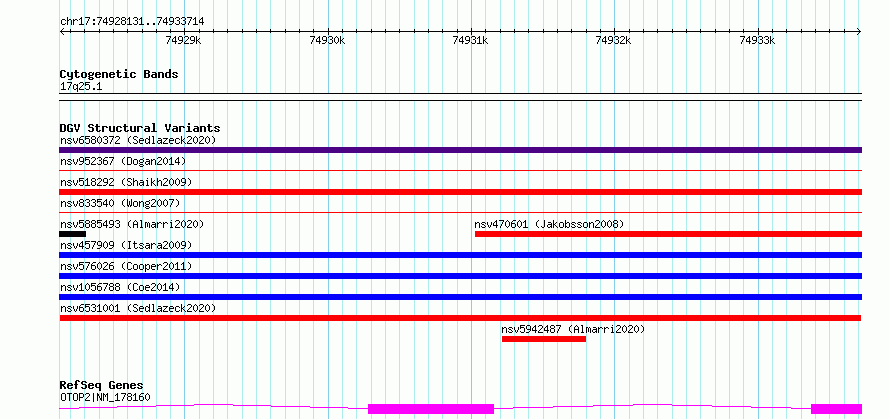Select the short black nsv5885493 bar
The image size is (890, 419).
(x=73, y=234)
